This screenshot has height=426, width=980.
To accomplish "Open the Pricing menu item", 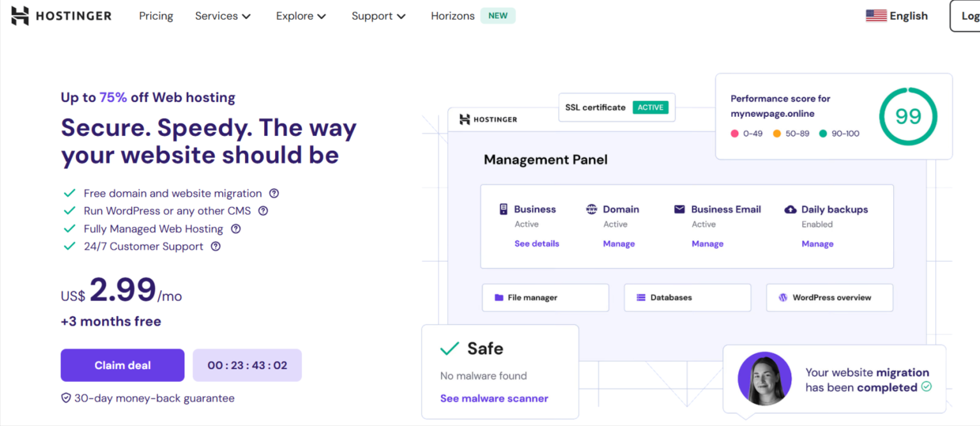I will pos(156,16).
